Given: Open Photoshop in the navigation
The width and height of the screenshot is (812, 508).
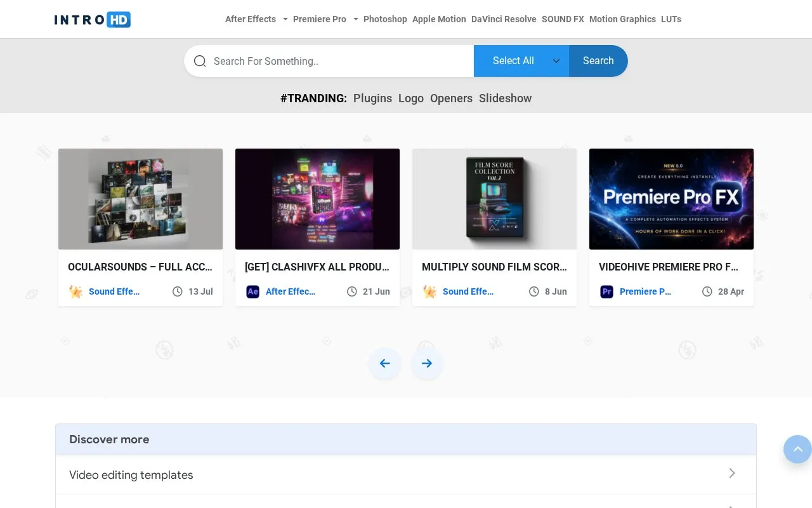Looking at the screenshot, I should [385, 19].
